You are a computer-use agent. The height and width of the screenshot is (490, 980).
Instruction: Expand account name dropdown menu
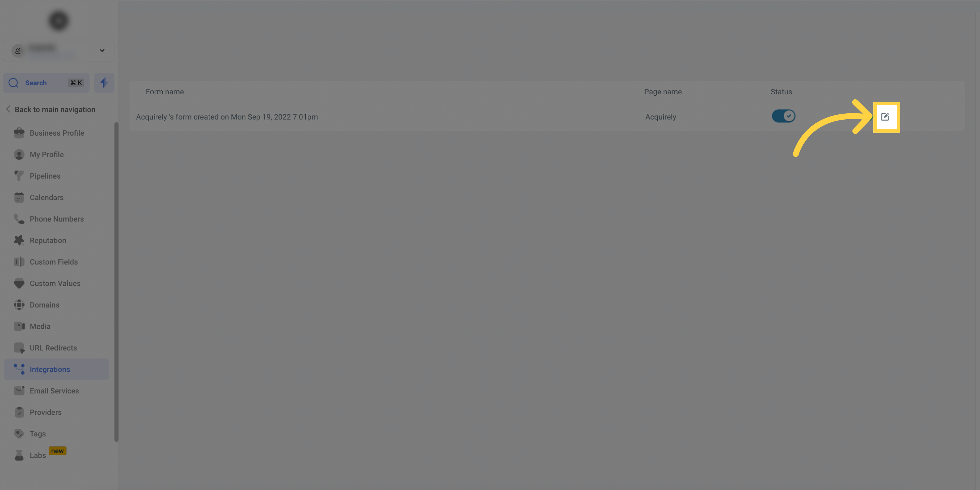coord(102,50)
